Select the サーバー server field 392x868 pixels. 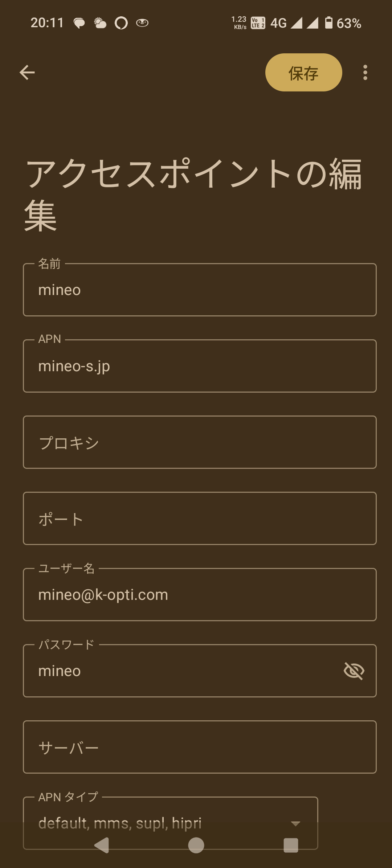200,747
